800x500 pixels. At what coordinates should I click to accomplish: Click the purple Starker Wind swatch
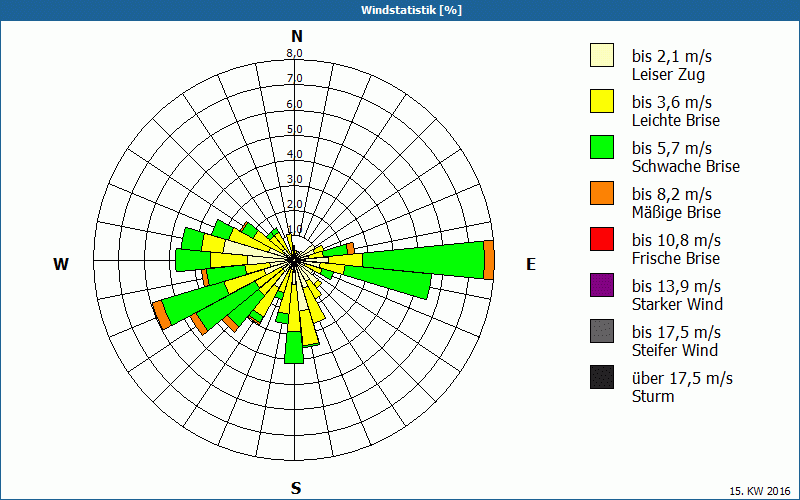point(602,285)
